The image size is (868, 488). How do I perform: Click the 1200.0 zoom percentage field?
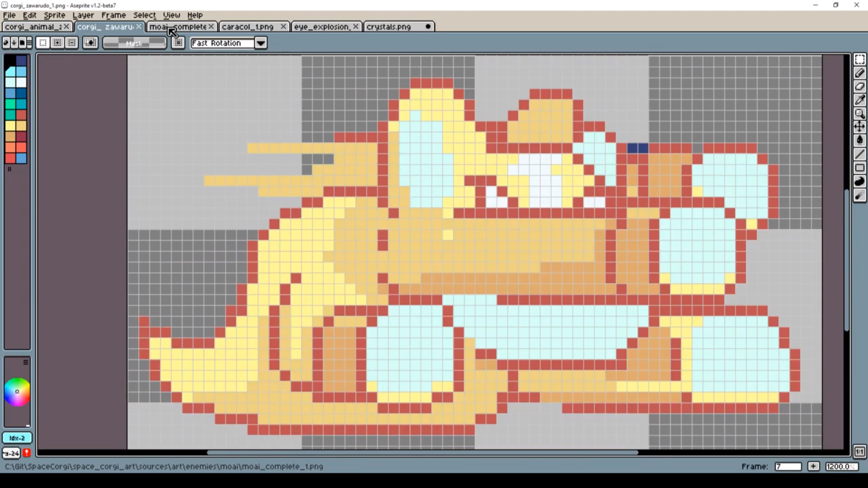pyautogui.click(x=841, y=466)
